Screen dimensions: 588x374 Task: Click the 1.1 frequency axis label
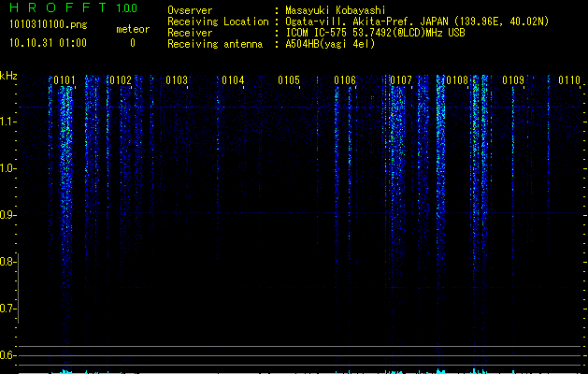(7, 122)
